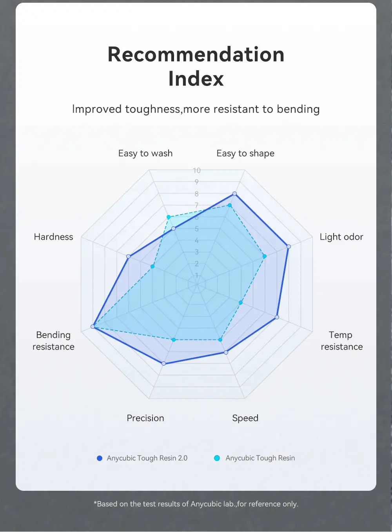Image resolution: width=392 pixels, height=532 pixels.
Task: Click the "Recommendation Index" heading
Action: pyautogui.click(x=196, y=66)
